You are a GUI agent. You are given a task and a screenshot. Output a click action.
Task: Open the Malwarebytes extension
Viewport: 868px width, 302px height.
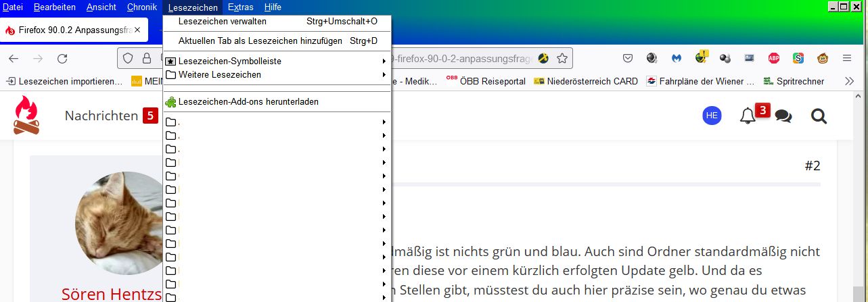(677, 58)
